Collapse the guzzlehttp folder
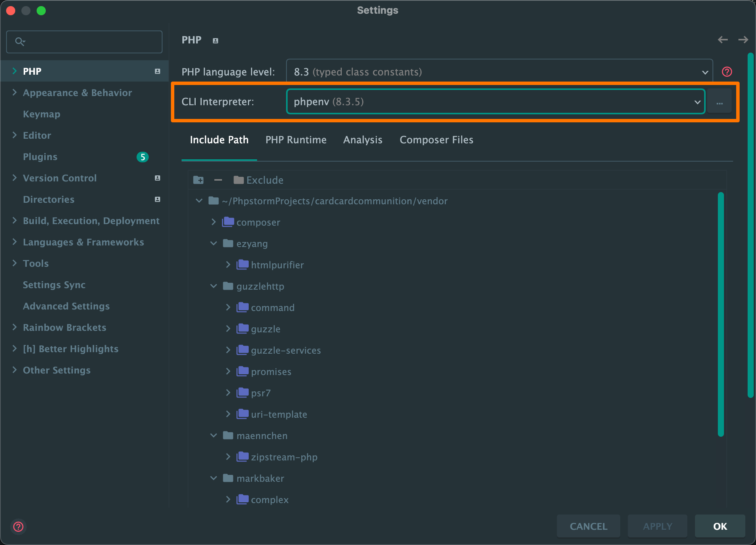 (214, 286)
